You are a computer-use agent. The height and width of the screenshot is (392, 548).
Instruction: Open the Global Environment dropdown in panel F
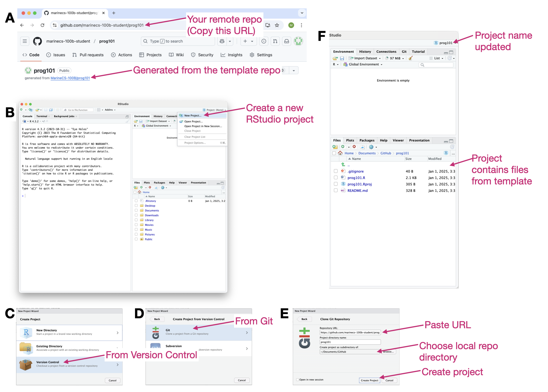pyautogui.click(x=363, y=65)
